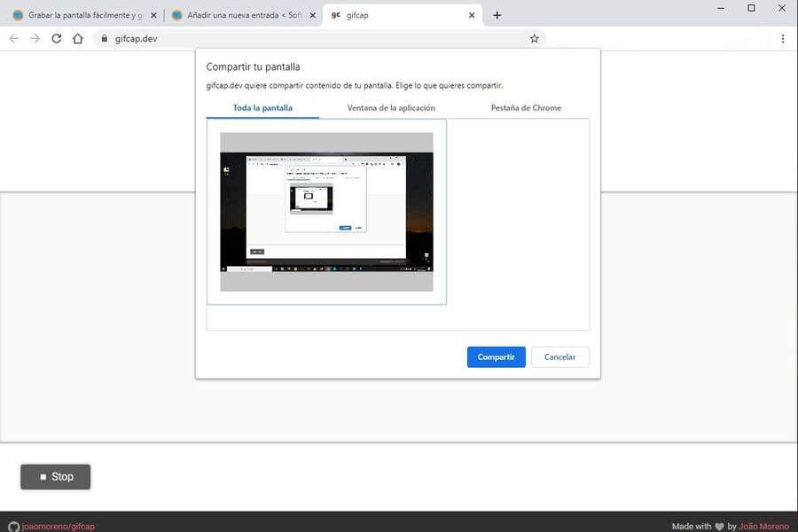Open the Chrome three-dot menu
The width and height of the screenshot is (798, 532).
[x=783, y=39]
